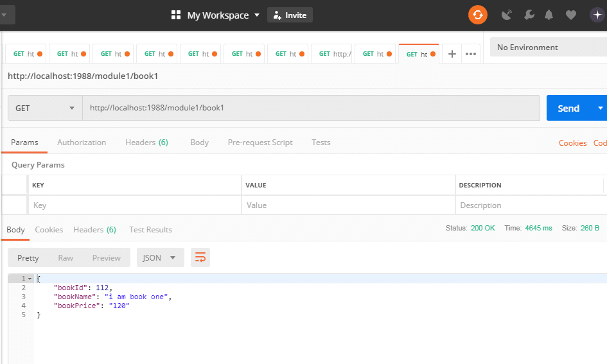Open the GET method dropdown
Image resolution: width=607 pixels, height=364 pixels.
coord(45,108)
